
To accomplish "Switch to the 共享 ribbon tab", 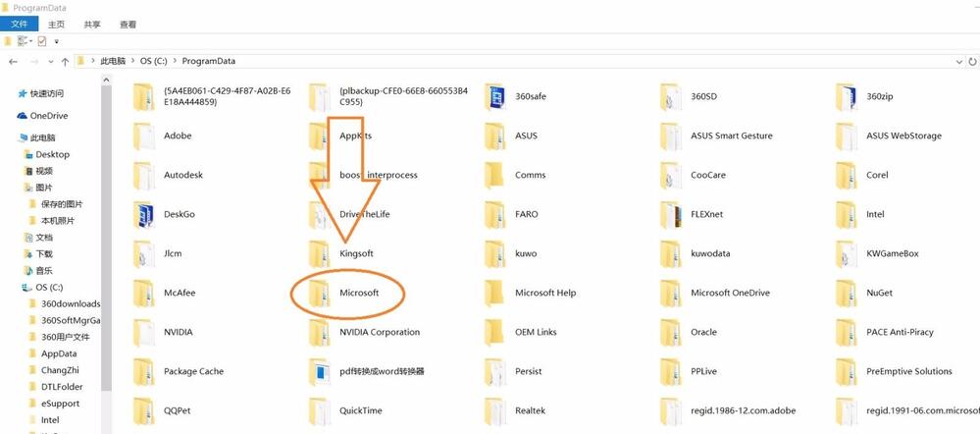I will [92, 25].
